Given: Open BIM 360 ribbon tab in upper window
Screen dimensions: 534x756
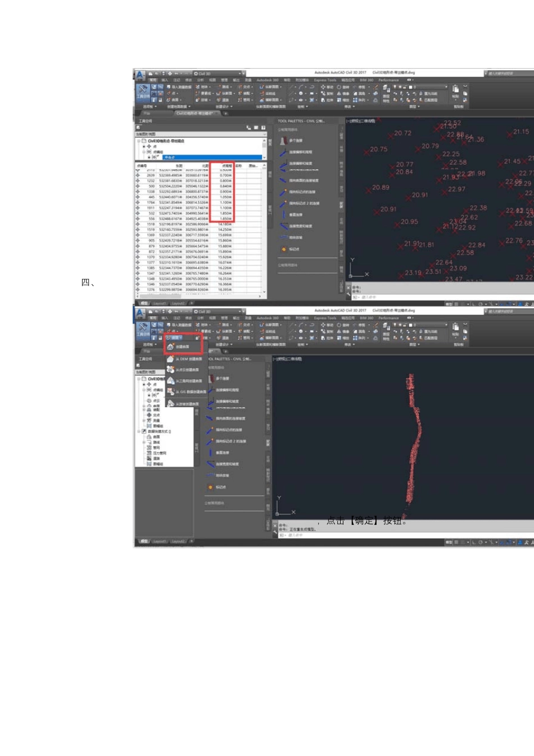Looking at the screenshot, I should coord(366,80).
